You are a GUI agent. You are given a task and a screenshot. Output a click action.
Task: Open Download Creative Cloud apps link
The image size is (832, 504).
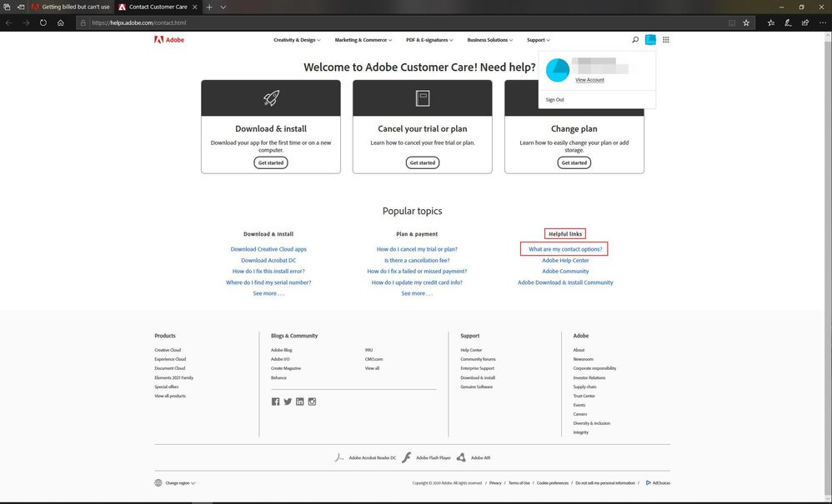(268, 249)
